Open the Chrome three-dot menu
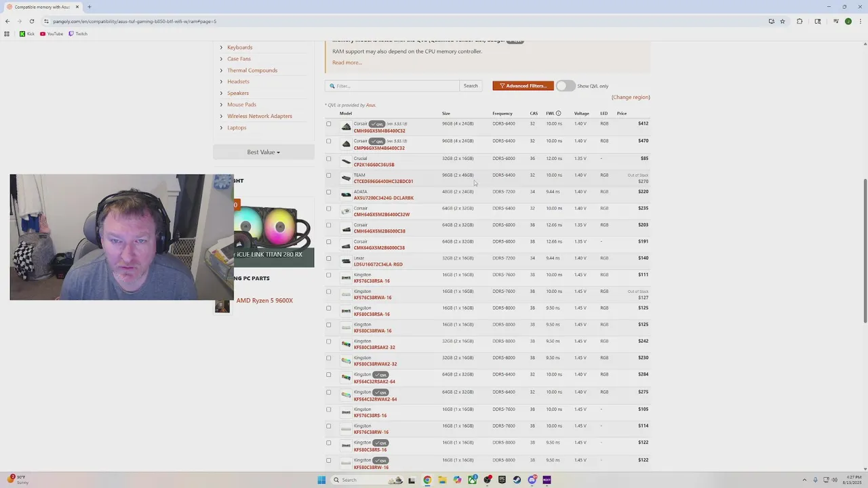 [860, 21]
